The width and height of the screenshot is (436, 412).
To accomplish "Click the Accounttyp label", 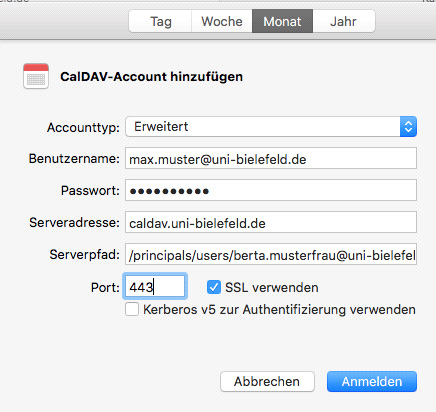I will [83, 128].
